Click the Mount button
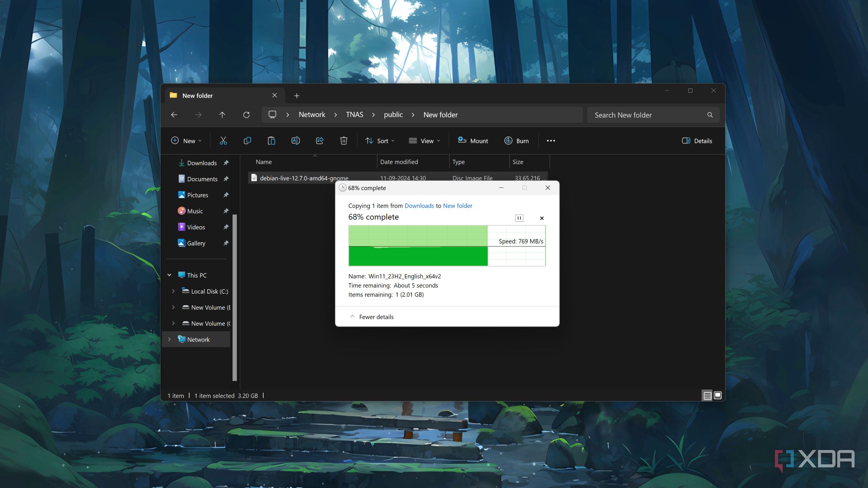The height and width of the screenshot is (488, 868). point(473,141)
